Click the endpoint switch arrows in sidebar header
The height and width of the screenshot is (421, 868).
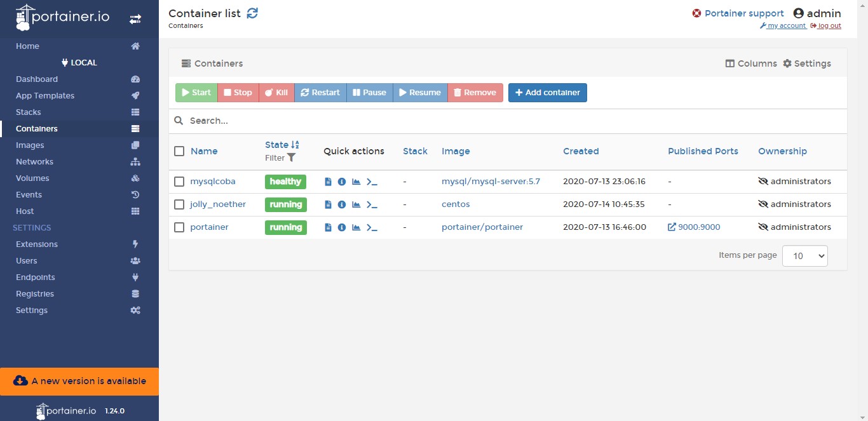(x=135, y=19)
